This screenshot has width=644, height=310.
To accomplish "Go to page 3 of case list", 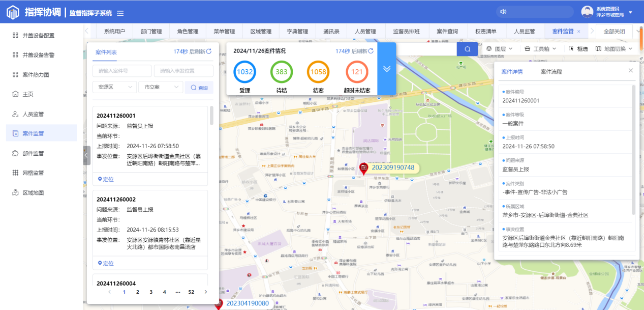I will pyautogui.click(x=151, y=292).
